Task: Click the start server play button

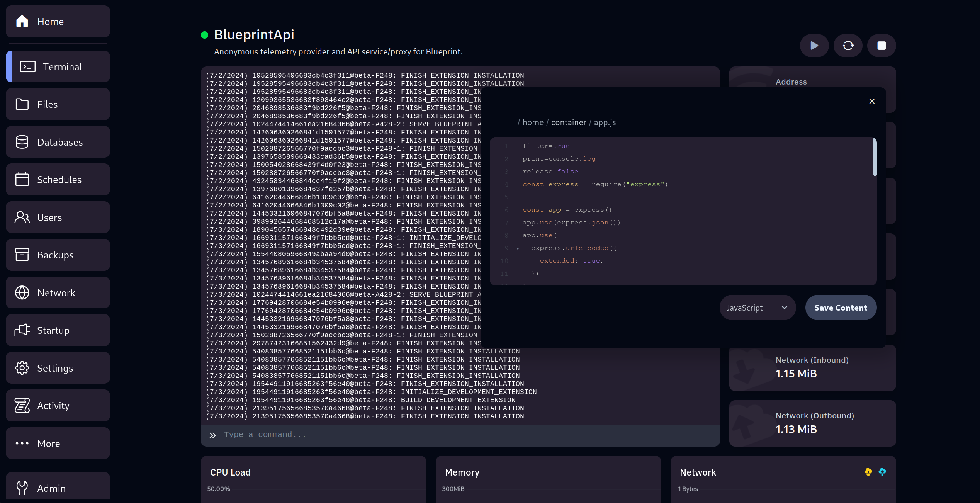Action: click(814, 46)
